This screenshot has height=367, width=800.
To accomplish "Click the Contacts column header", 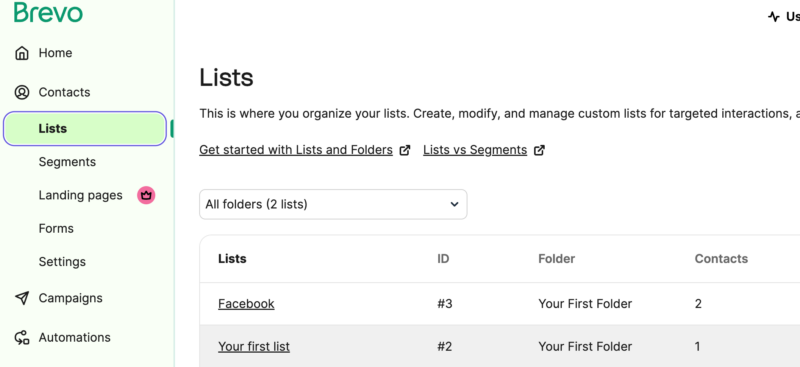I will (721, 259).
